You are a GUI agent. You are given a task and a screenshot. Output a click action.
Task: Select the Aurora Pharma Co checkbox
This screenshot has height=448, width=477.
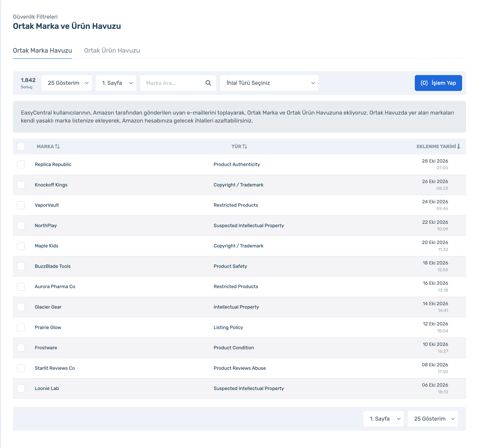click(21, 287)
